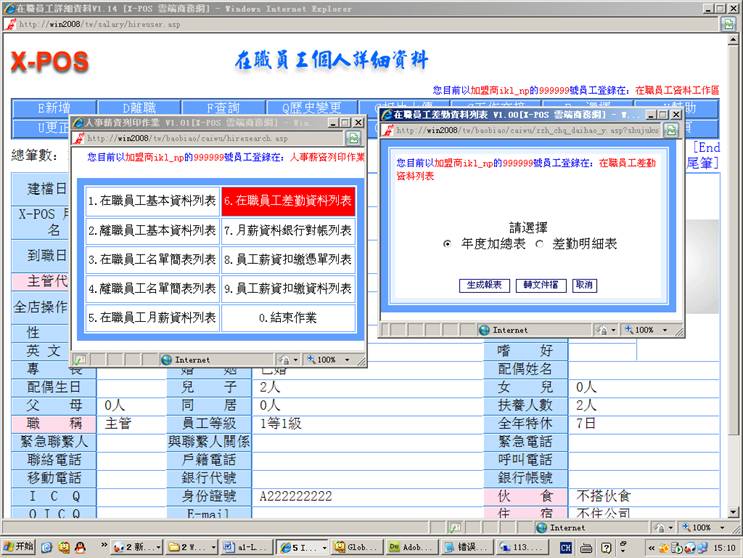Click the 轉文件檔 button
The height and width of the screenshot is (558, 743).
click(541, 285)
